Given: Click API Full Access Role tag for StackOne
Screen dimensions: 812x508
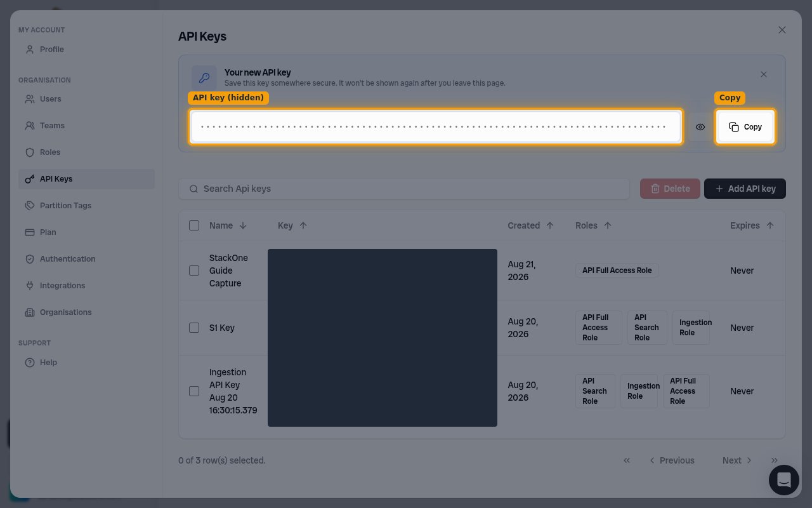Looking at the screenshot, I should tap(617, 271).
